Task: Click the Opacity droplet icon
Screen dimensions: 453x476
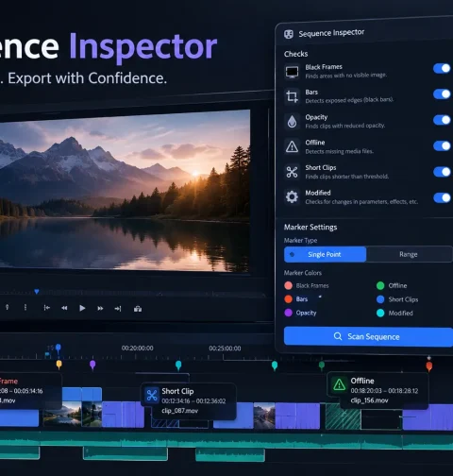Action: (292, 122)
